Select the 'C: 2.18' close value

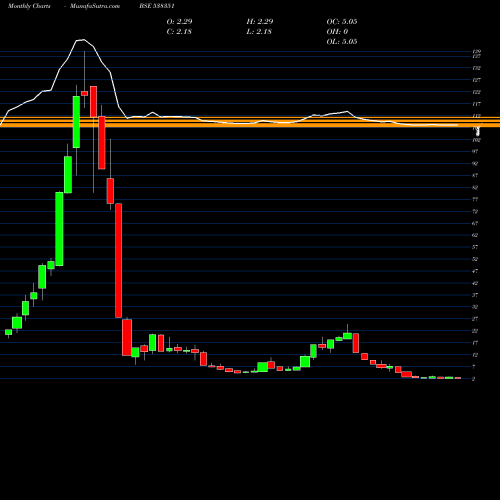pyautogui.click(x=179, y=31)
